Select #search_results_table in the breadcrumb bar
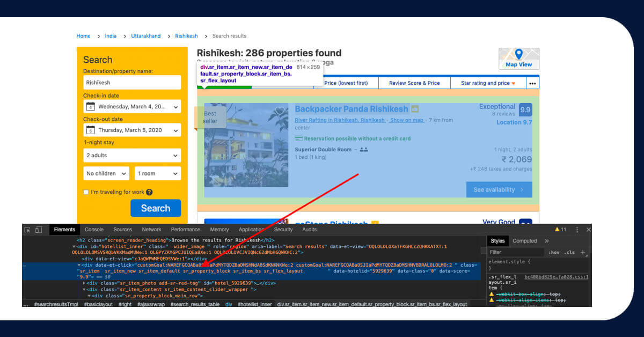644x337 pixels. tap(195, 304)
